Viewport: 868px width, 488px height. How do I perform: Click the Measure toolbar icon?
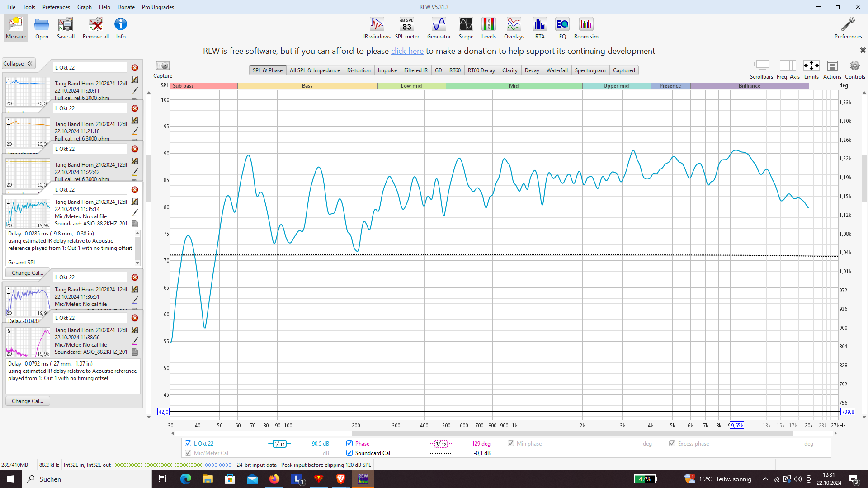[x=16, y=28]
